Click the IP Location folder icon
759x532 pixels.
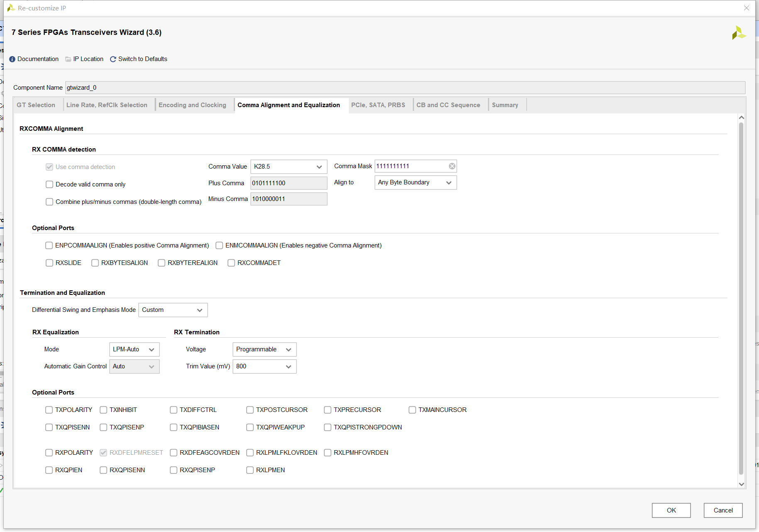[x=68, y=59]
